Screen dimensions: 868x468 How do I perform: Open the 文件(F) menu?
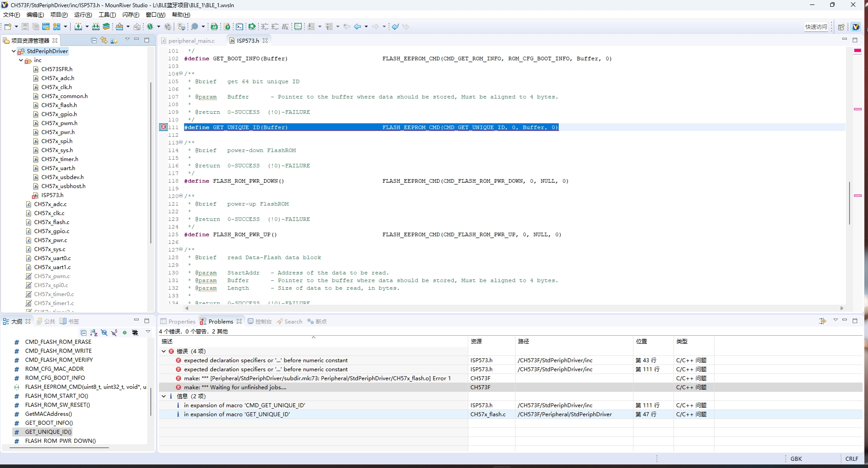pos(12,15)
